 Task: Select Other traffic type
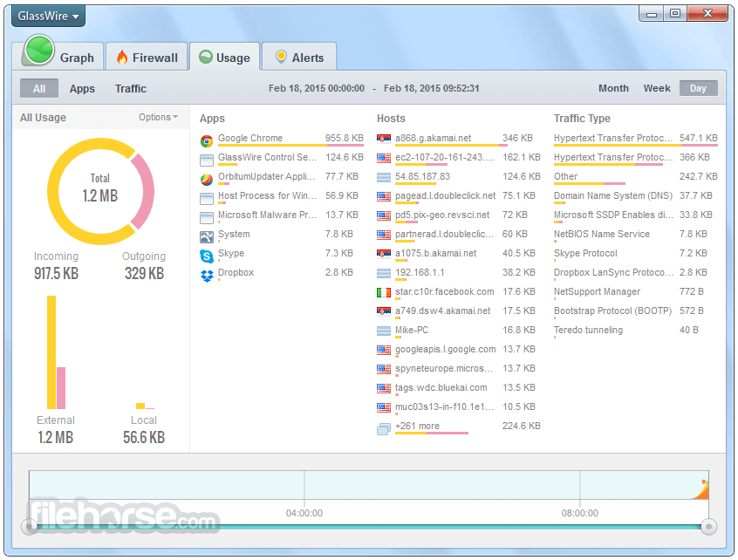coord(636,177)
